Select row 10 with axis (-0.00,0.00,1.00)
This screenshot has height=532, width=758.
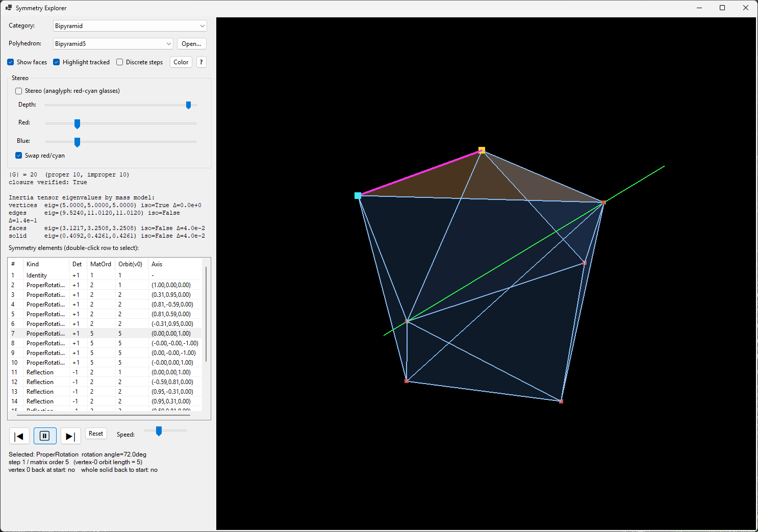pyautogui.click(x=106, y=363)
